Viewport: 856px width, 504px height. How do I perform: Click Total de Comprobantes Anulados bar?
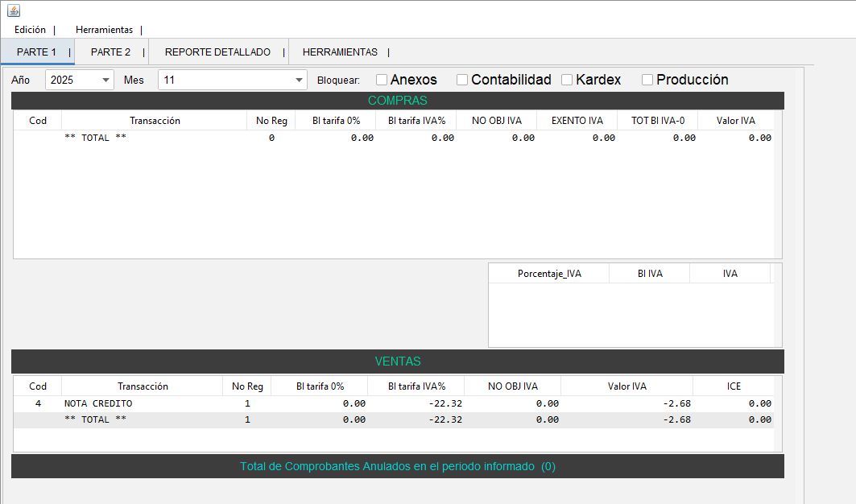[x=398, y=466]
